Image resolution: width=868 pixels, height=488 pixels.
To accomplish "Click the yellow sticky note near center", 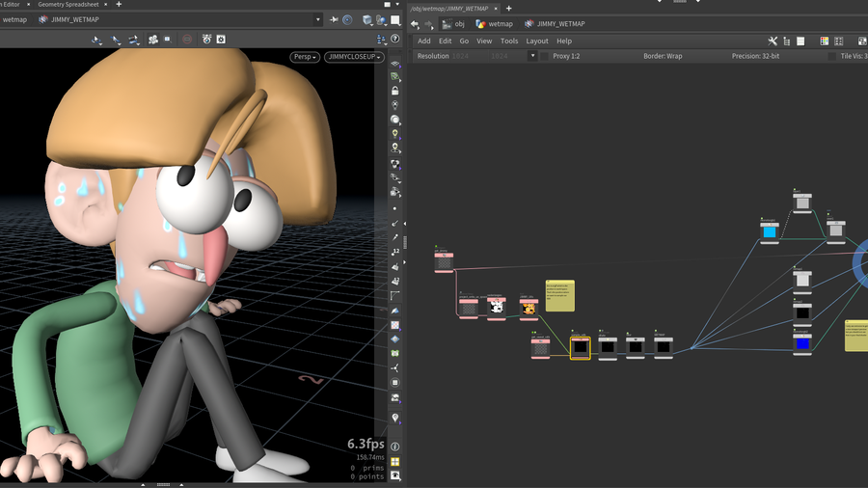I will point(559,295).
